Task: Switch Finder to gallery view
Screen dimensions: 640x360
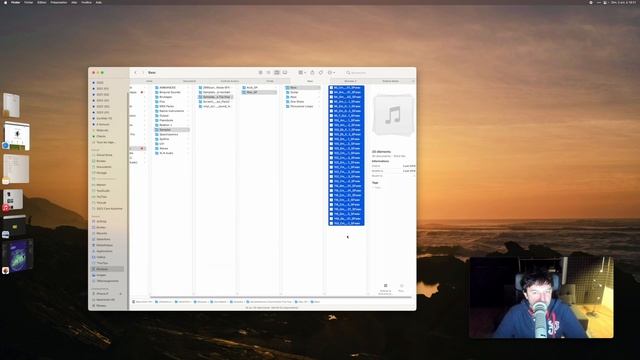Action: (285, 73)
